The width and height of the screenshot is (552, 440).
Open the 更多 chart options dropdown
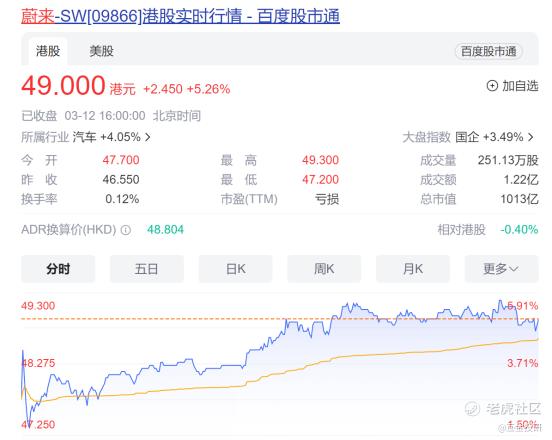tap(501, 269)
